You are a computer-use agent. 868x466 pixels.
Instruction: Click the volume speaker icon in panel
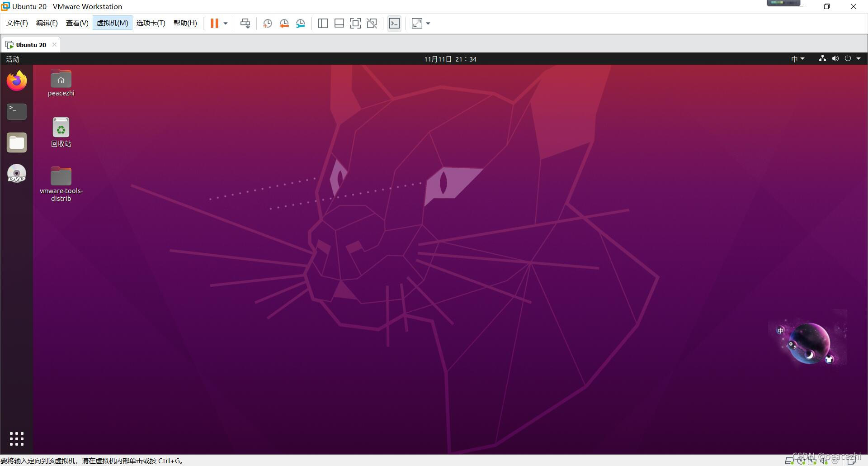click(x=835, y=58)
